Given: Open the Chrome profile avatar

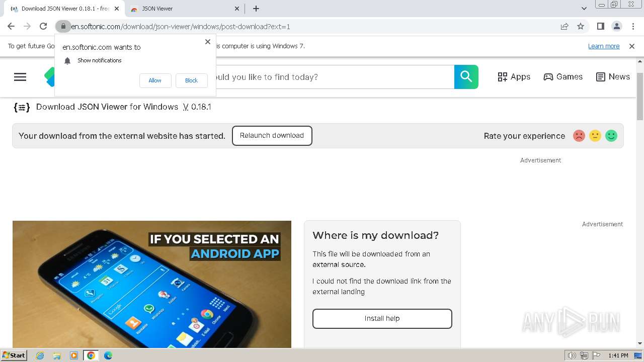Looking at the screenshot, I should pyautogui.click(x=616, y=26).
